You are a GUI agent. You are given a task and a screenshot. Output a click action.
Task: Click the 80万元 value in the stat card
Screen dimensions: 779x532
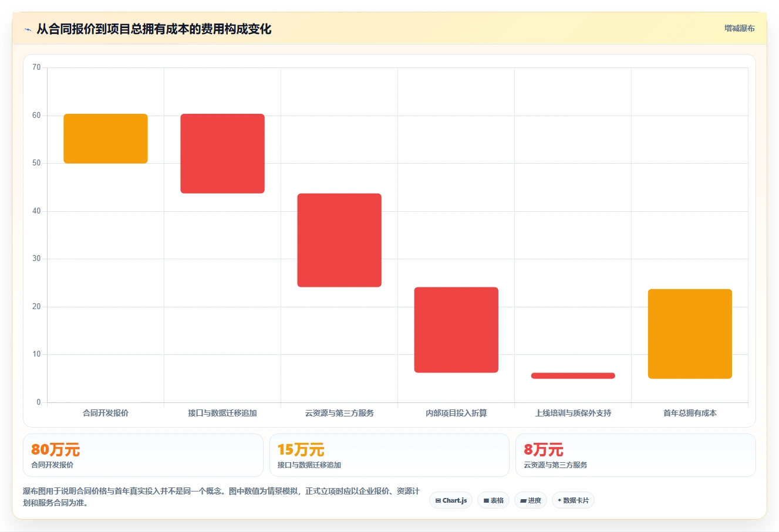click(55, 450)
